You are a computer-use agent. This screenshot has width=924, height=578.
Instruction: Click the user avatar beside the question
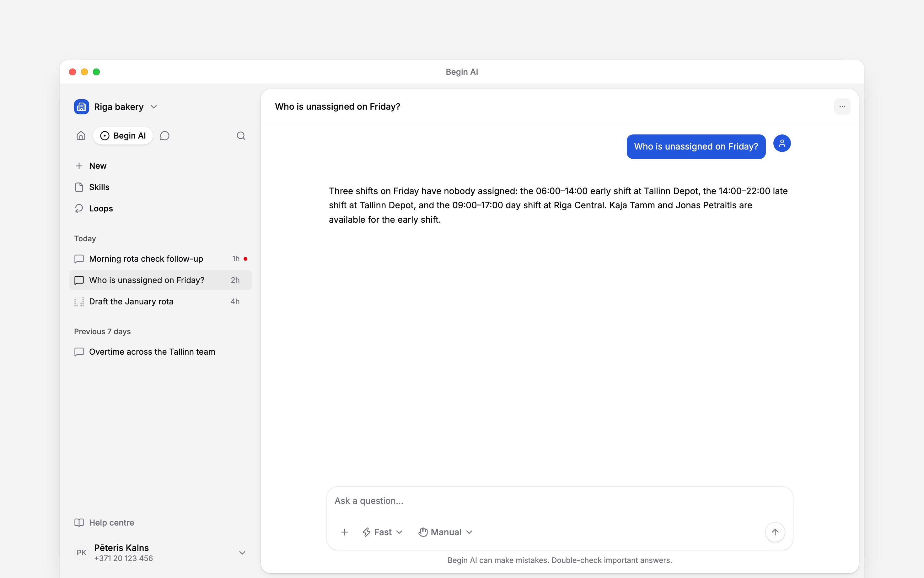pos(782,143)
